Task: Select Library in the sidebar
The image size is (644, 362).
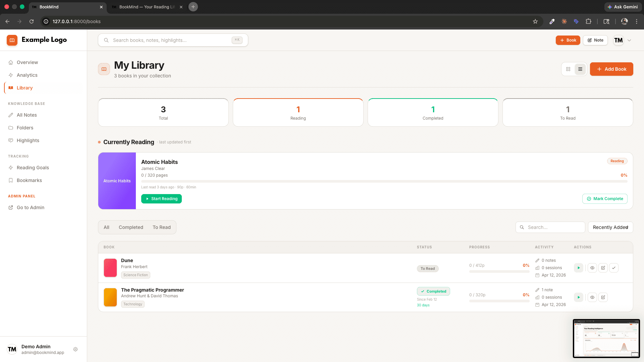Action: coord(43,88)
